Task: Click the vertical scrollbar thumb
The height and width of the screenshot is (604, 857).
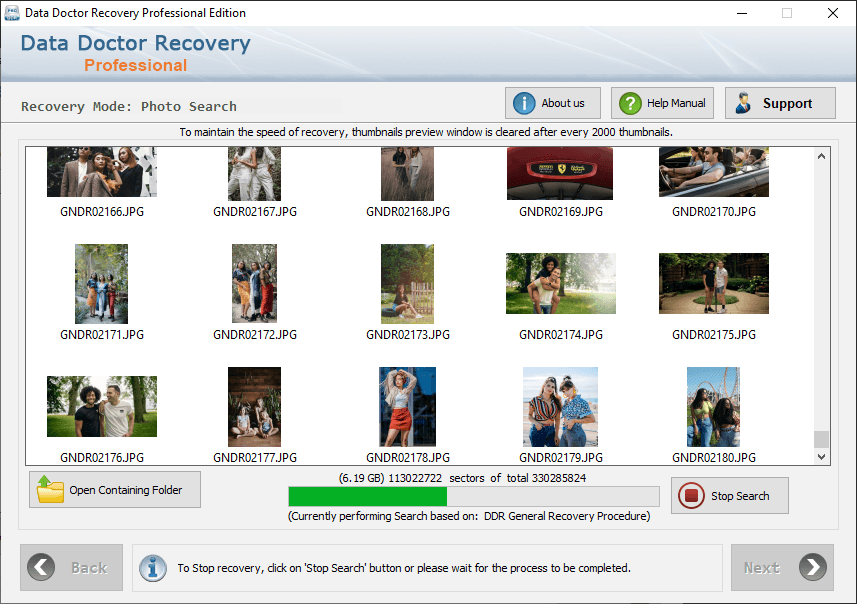Action: tap(821, 439)
